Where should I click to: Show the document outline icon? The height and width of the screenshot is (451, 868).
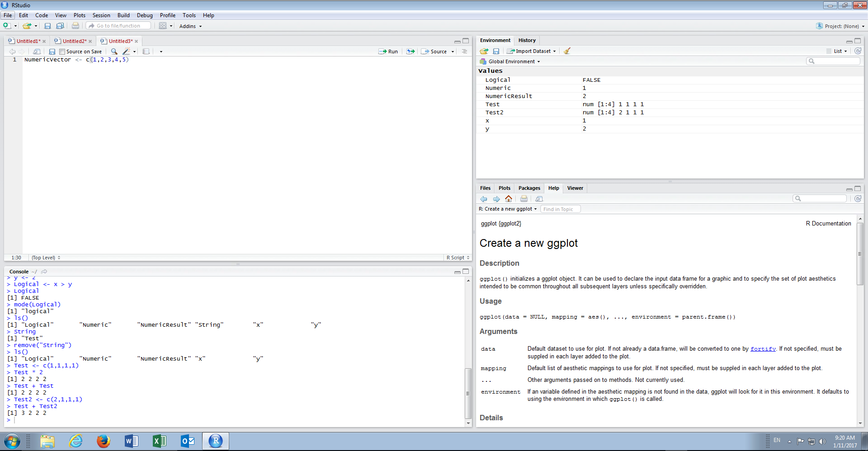[464, 52]
